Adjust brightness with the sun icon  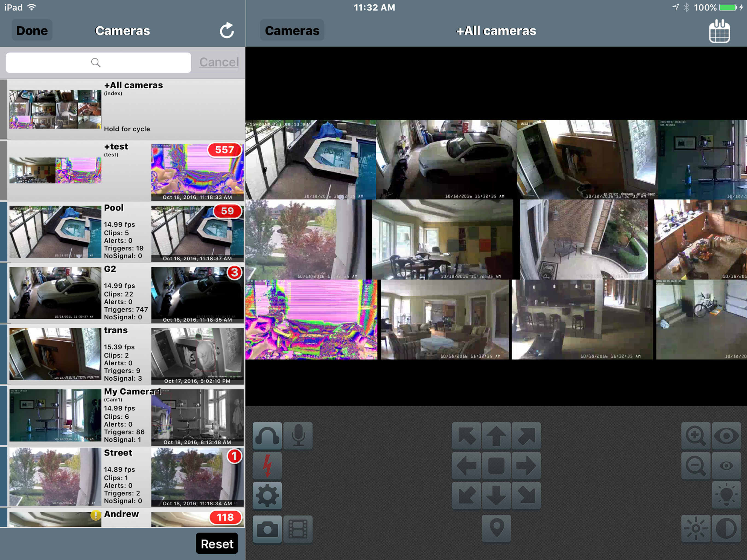click(x=696, y=528)
